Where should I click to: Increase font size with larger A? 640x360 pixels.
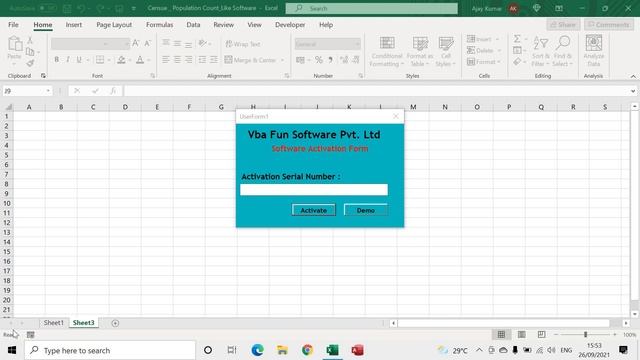click(136, 43)
